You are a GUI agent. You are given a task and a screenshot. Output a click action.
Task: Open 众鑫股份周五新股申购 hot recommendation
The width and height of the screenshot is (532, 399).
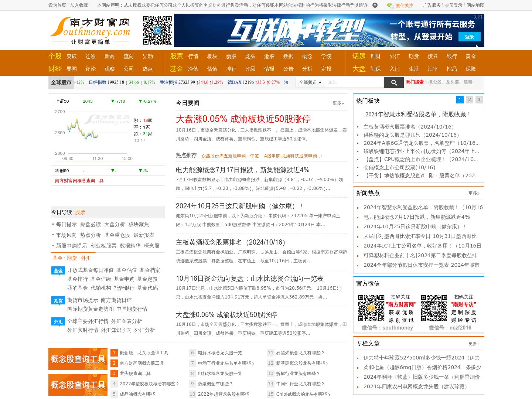pyautogui.click(x=230, y=156)
